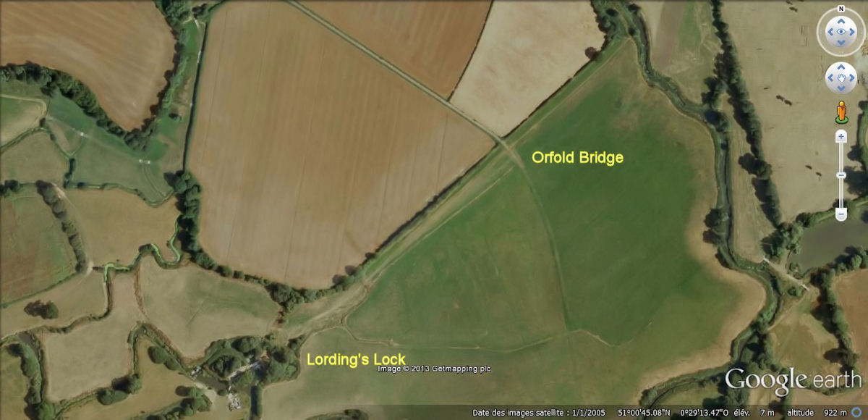This screenshot has width=868, height=420.
Task: Click the move down arrow on pan control
Action: pyautogui.click(x=841, y=88)
